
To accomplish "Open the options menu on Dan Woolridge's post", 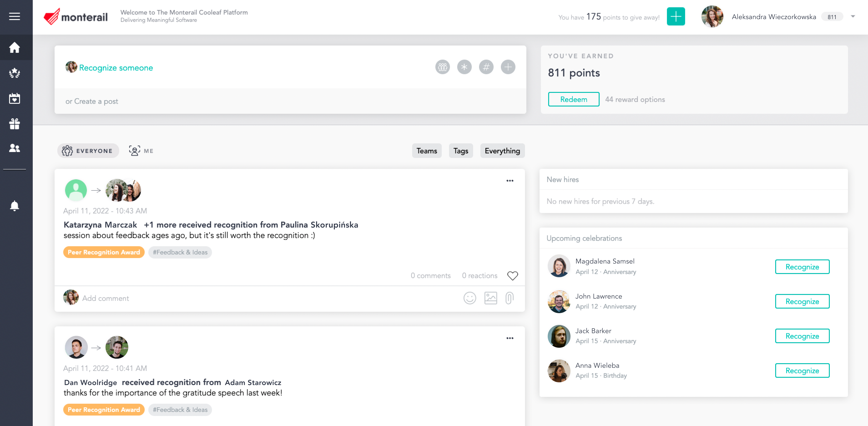I will coord(510,338).
